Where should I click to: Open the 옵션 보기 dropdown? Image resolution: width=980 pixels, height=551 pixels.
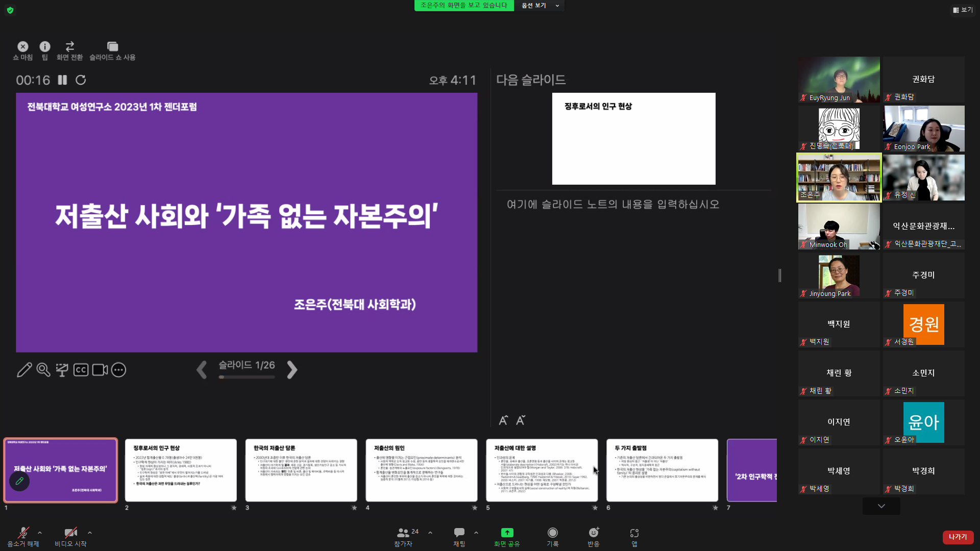click(539, 6)
